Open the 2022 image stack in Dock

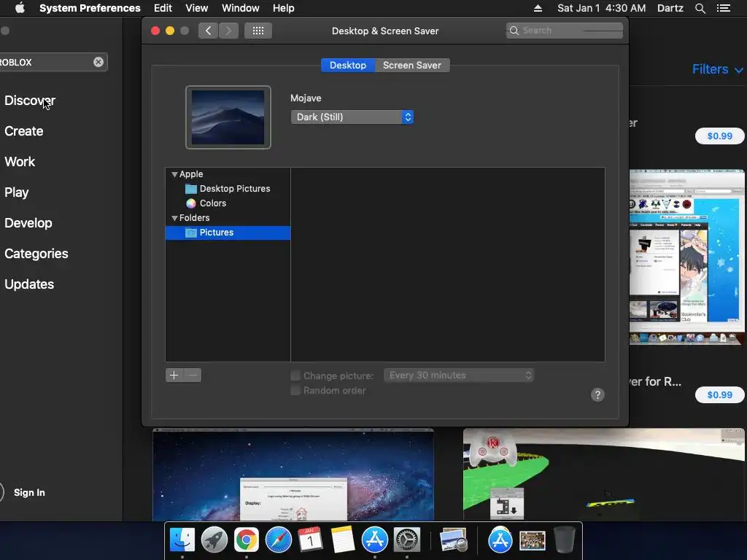pyautogui.click(x=532, y=540)
